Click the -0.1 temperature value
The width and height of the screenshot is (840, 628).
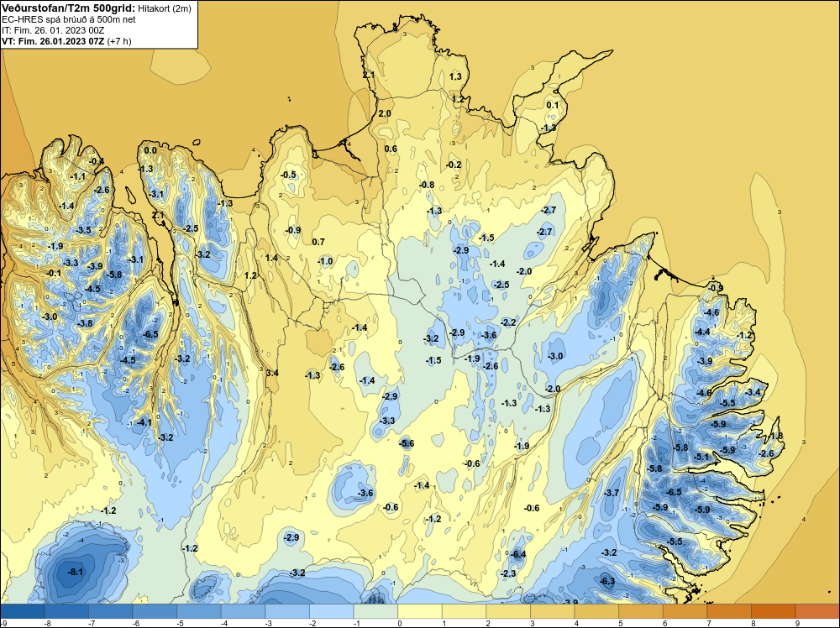tap(54, 273)
